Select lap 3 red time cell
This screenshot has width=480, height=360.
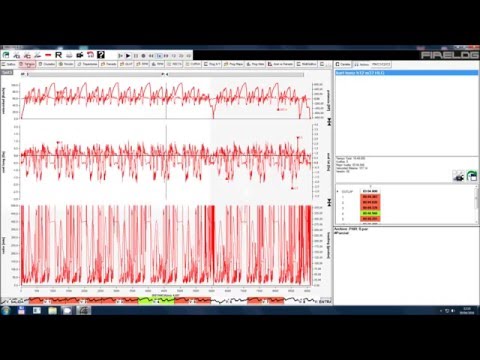pyautogui.click(x=370, y=208)
